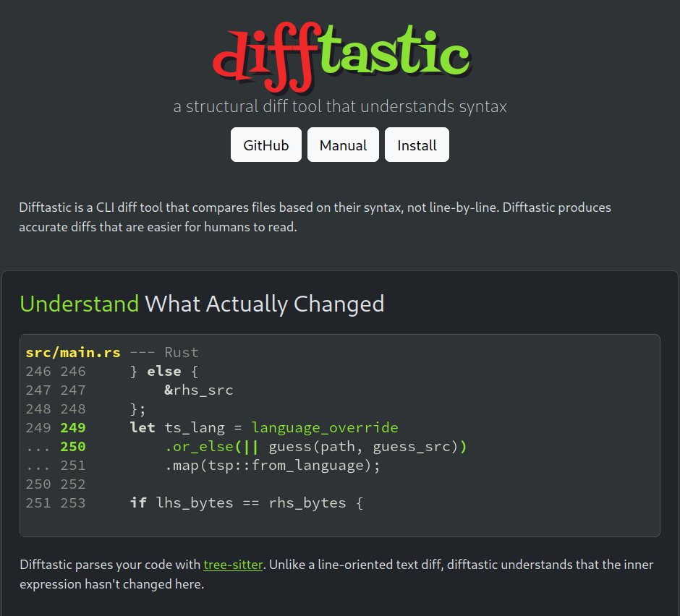Click the highlighted green line number 249

pyautogui.click(x=73, y=428)
